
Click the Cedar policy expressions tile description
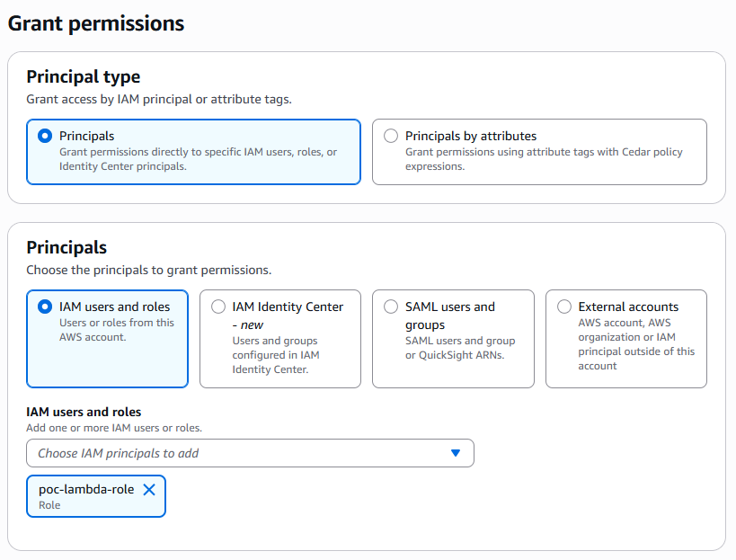[544, 159]
